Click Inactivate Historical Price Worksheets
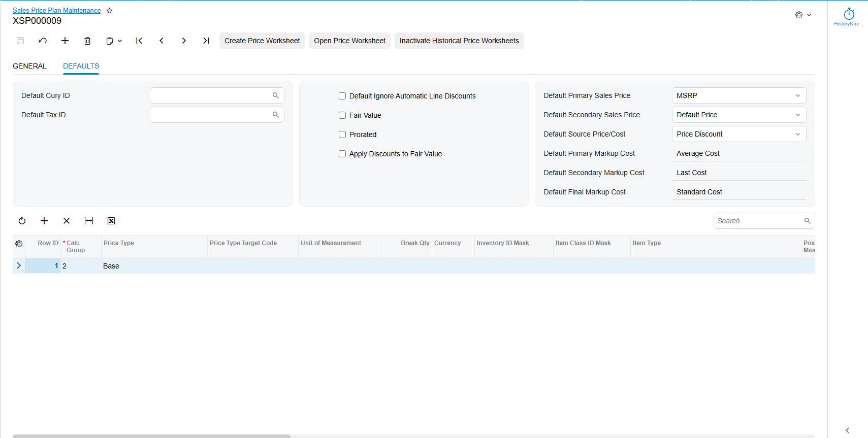 [x=459, y=41]
